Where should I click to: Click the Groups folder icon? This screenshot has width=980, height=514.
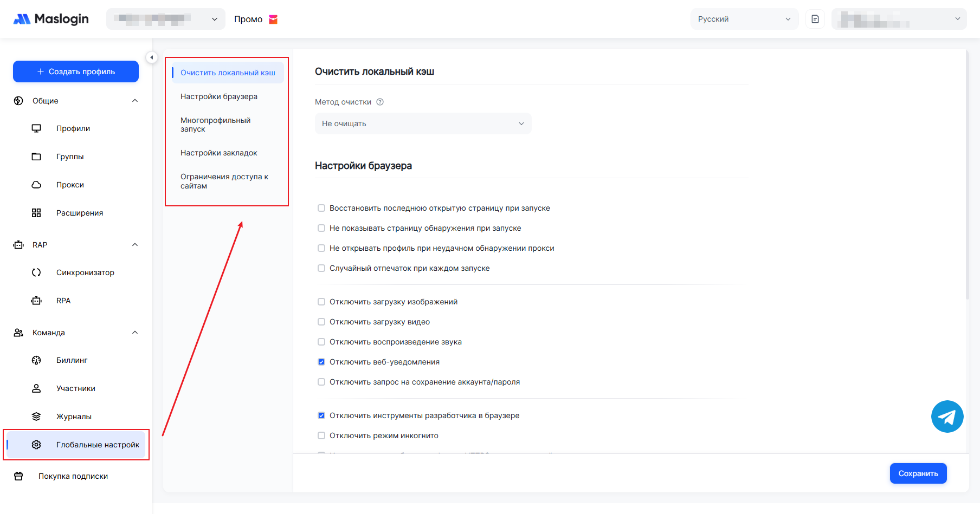coord(36,157)
